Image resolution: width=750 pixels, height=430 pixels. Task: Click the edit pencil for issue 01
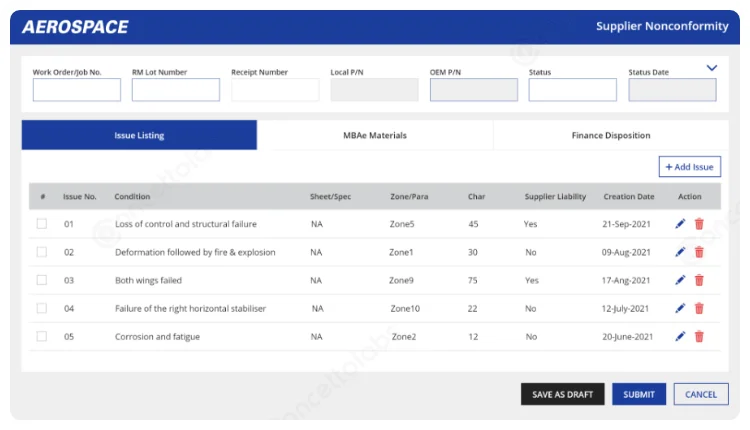pyautogui.click(x=680, y=224)
